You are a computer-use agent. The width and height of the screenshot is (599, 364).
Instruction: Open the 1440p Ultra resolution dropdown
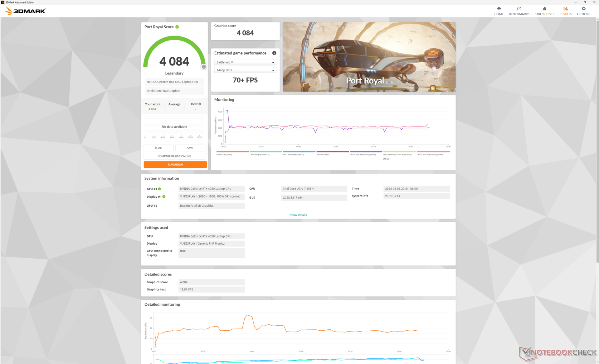click(x=245, y=70)
